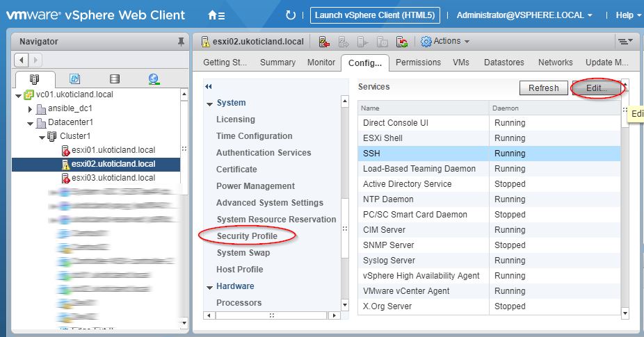This screenshot has width=644, height=337.
Task: Switch to Networking view icon
Action: [154, 79]
